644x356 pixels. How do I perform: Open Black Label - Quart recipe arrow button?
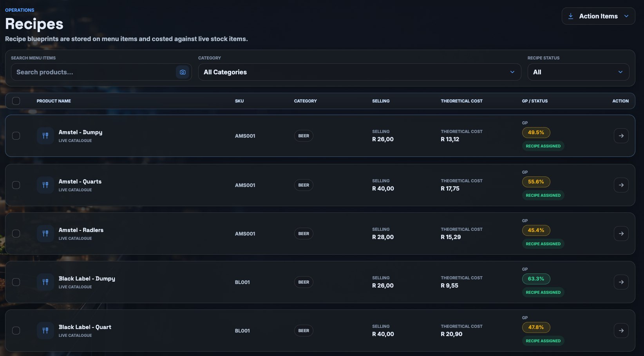pyautogui.click(x=621, y=331)
